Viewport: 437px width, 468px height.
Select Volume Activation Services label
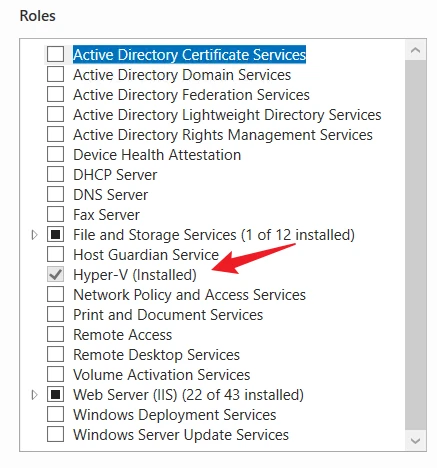pos(162,375)
